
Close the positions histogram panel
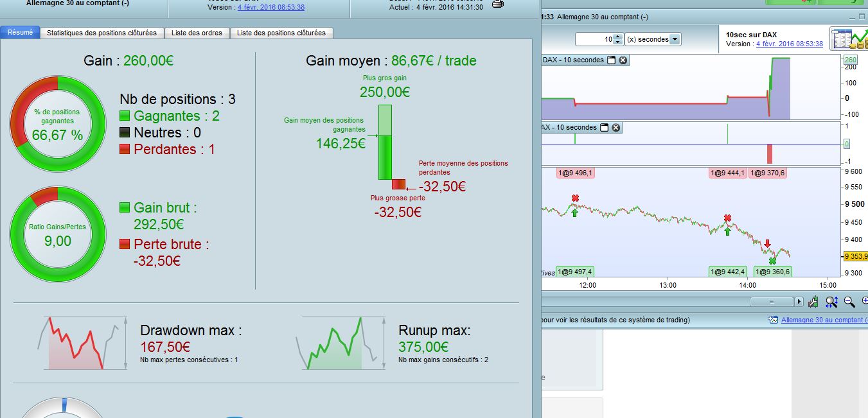(616, 128)
